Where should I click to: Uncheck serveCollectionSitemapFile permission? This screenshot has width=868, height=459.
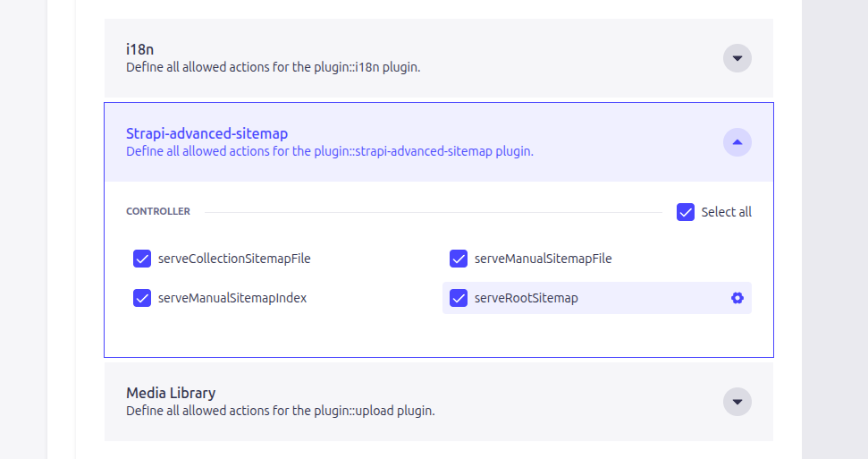142,259
